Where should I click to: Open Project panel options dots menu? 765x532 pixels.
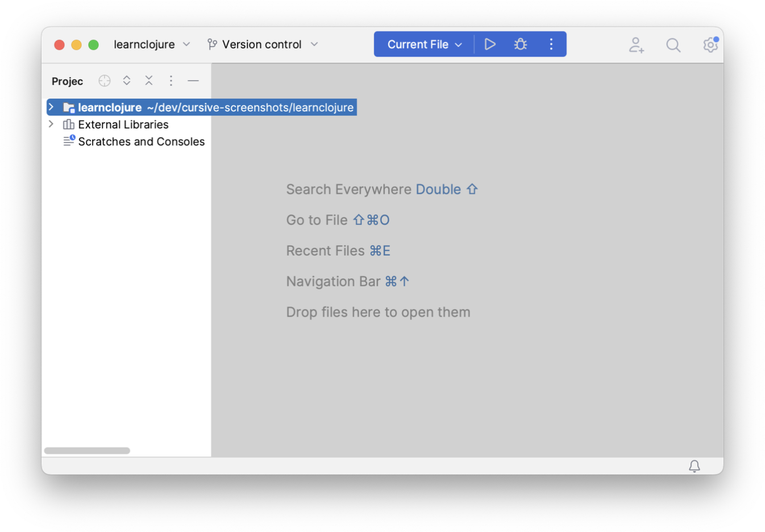(171, 81)
